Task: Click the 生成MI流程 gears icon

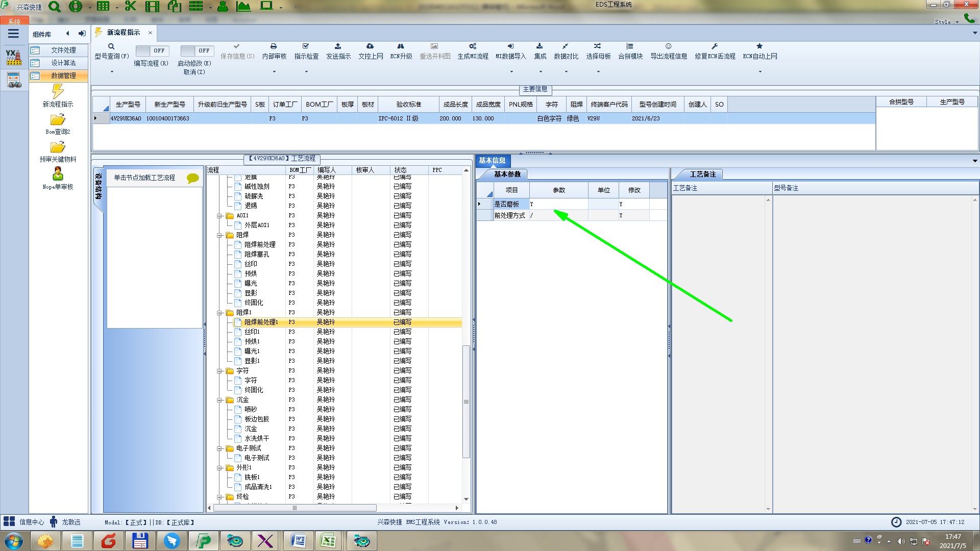Action: [473, 46]
